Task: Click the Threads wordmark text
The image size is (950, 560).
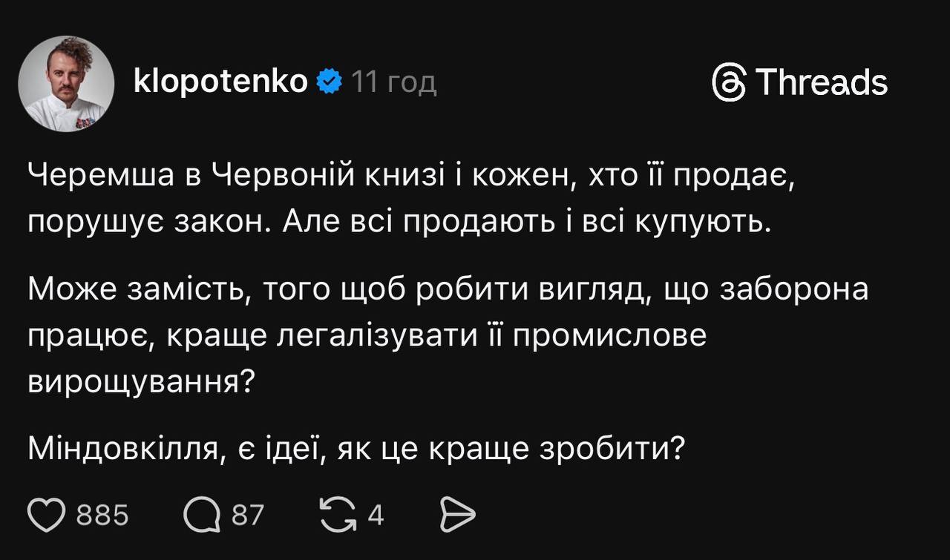Action: (822, 82)
